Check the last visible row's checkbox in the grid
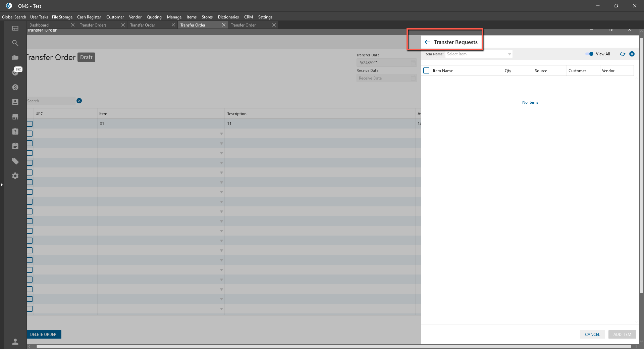 [30, 309]
